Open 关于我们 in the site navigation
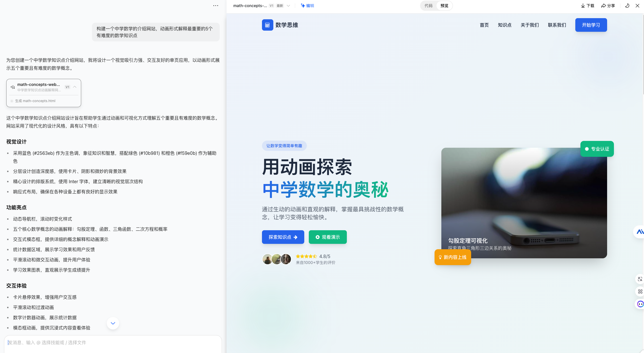The width and height of the screenshot is (644, 353). coord(530,25)
